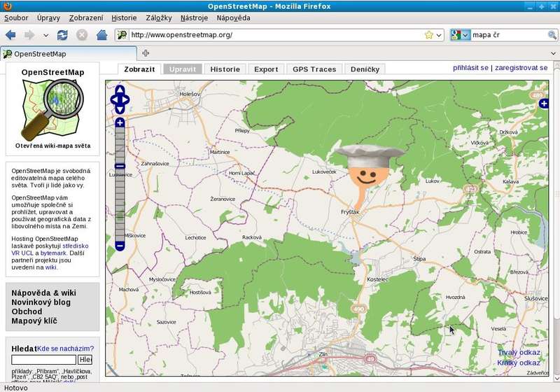
Task: Click the zaregistrovat se link
Action: (521, 68)
